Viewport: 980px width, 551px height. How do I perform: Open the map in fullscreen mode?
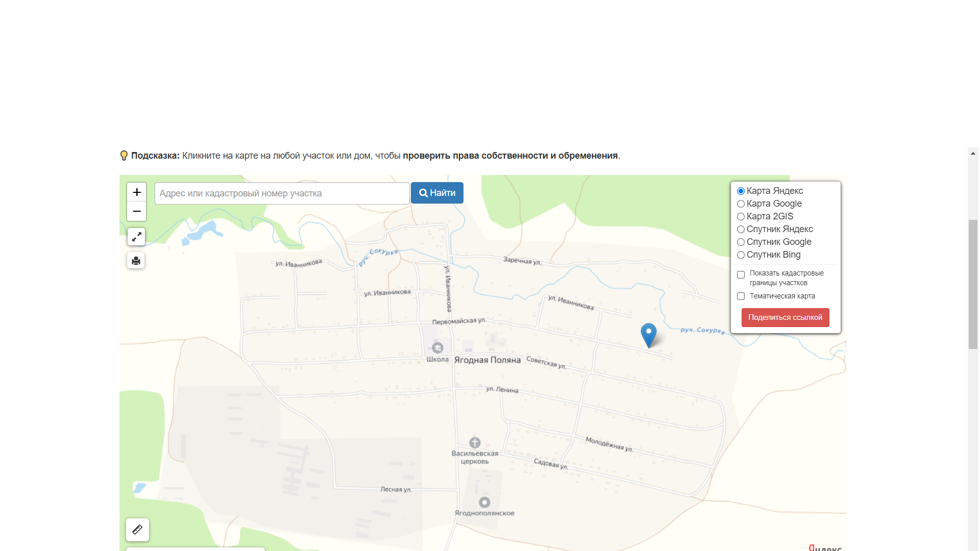[x=136, y=237]
